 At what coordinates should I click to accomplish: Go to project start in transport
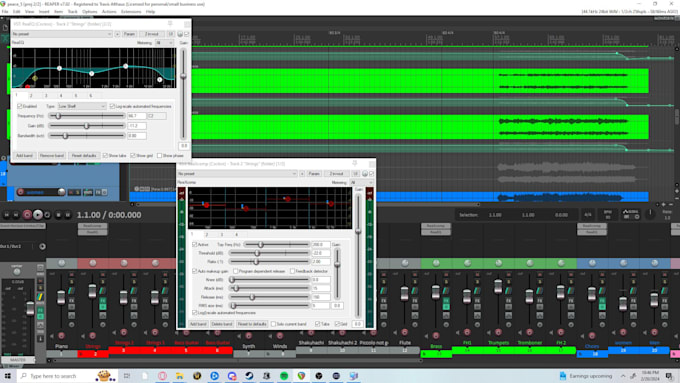tap(7, 215)
